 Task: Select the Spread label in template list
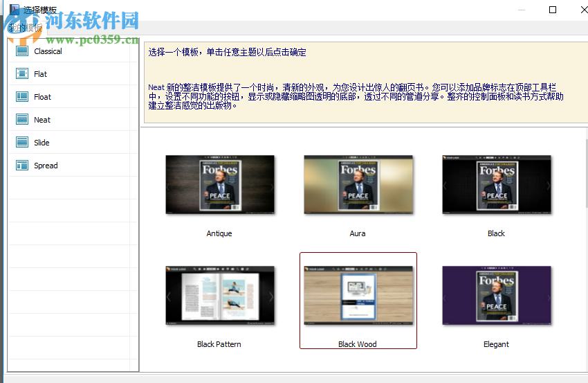(x=46, y=166)
